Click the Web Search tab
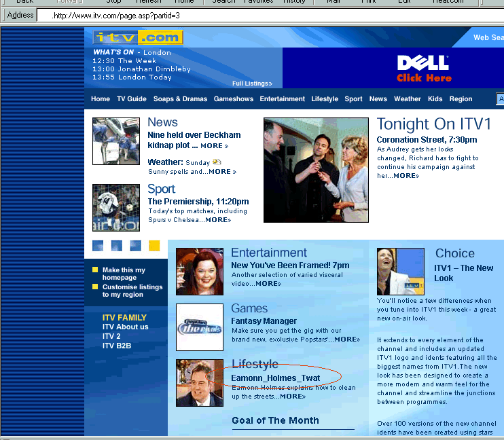 [488, 37]
